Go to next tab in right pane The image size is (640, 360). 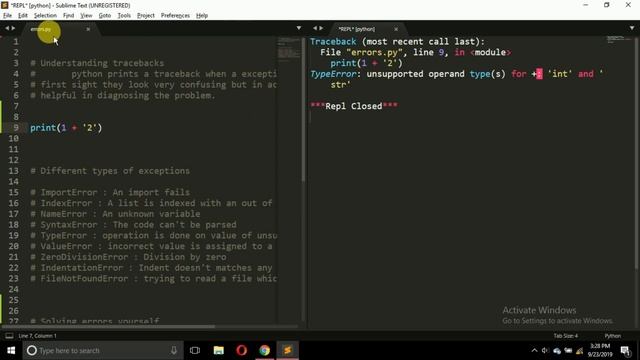(x=321, y=28)
